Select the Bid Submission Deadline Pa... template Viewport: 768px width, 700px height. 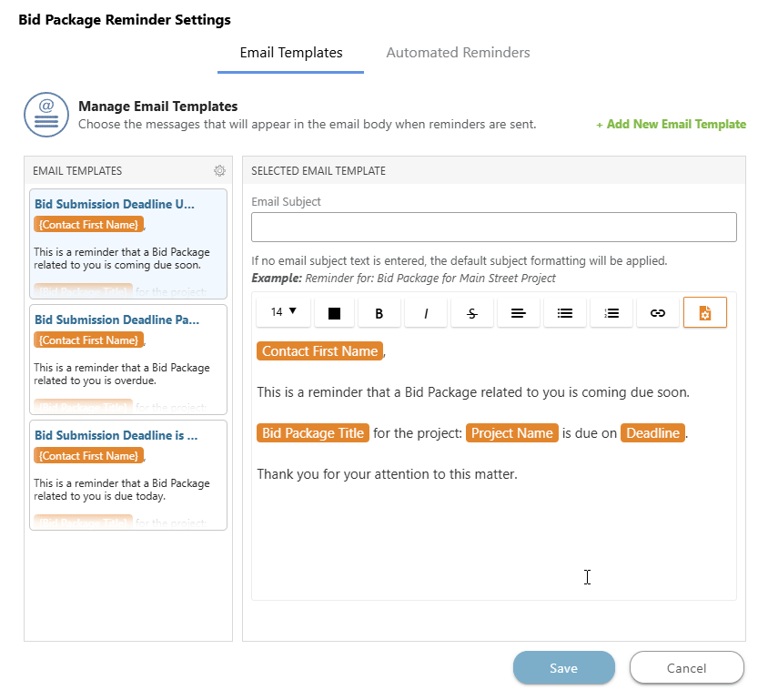[128, 360]
